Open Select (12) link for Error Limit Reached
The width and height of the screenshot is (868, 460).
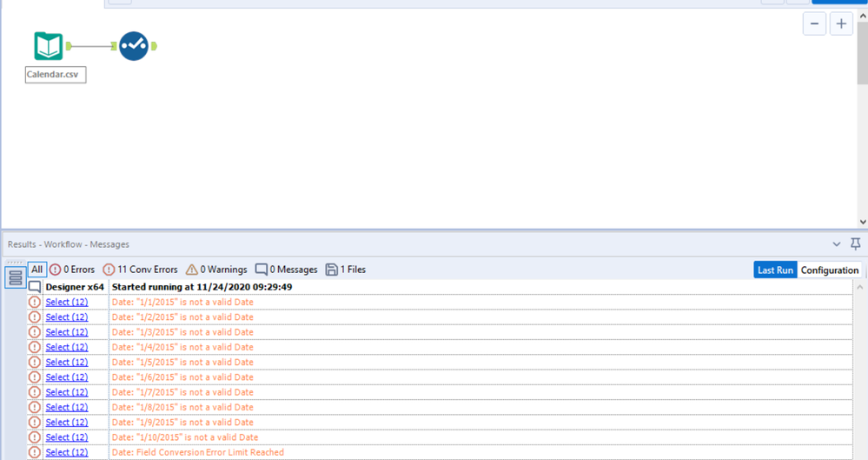(x=66, y=452)
